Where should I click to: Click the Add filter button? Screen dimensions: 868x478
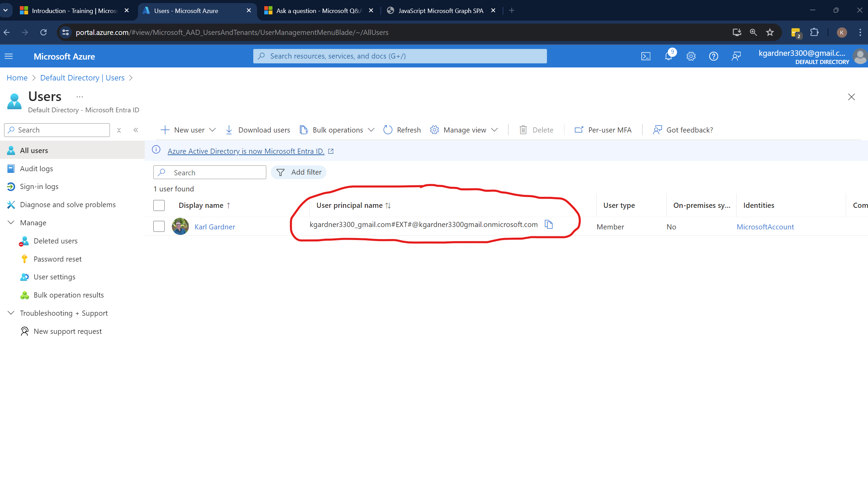[x=299, y=172]
